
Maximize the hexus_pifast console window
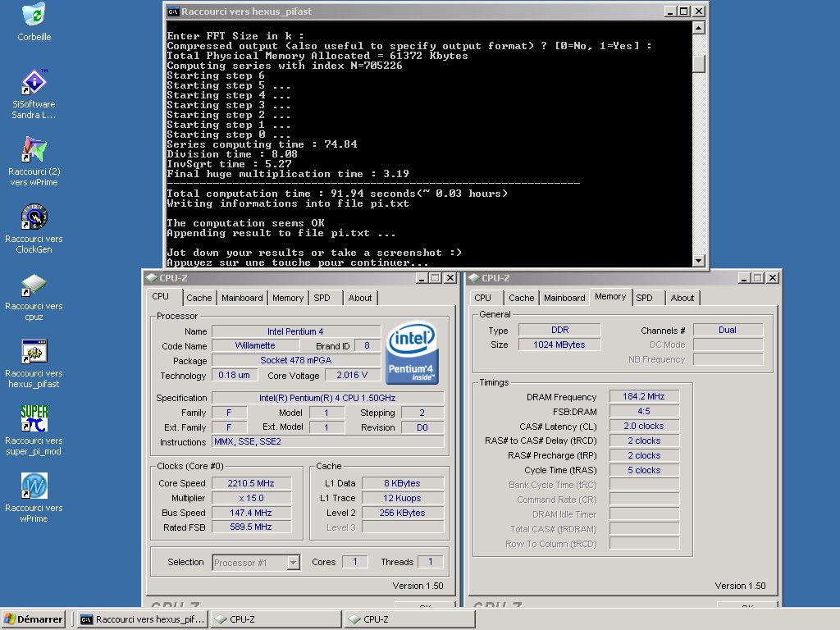pyautogui.click(x=684, y=11)
